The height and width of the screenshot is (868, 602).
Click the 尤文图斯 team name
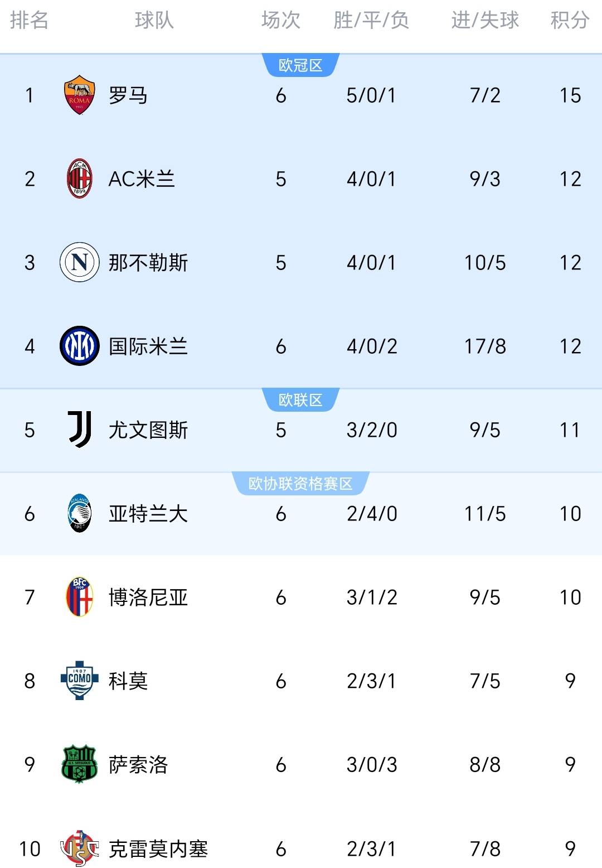148,430
